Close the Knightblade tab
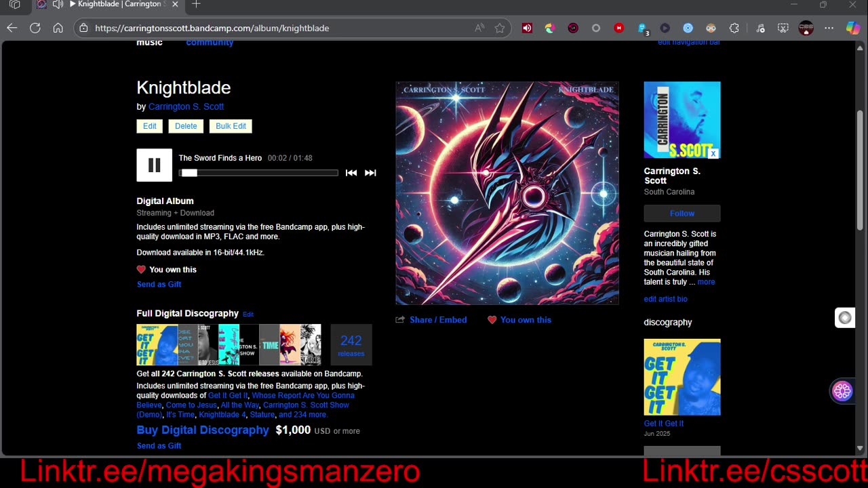Image resolution: width=868 pixels, height=488 pixels. 175,5
